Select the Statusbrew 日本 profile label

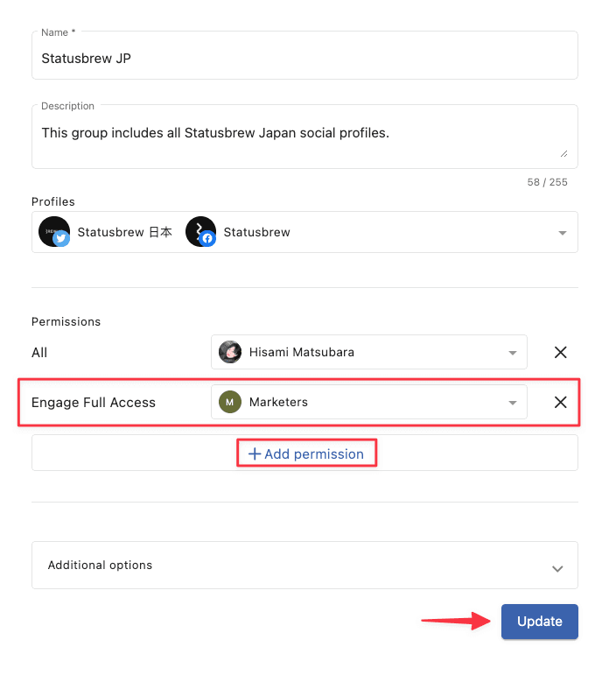pos(125,232)
